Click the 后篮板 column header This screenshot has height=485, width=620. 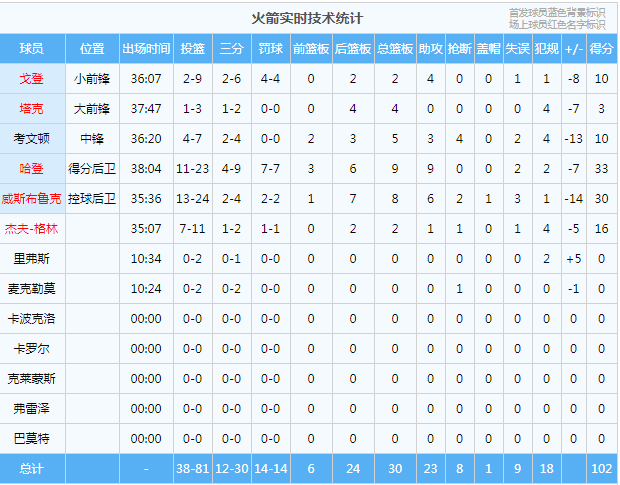coord(353,49)
